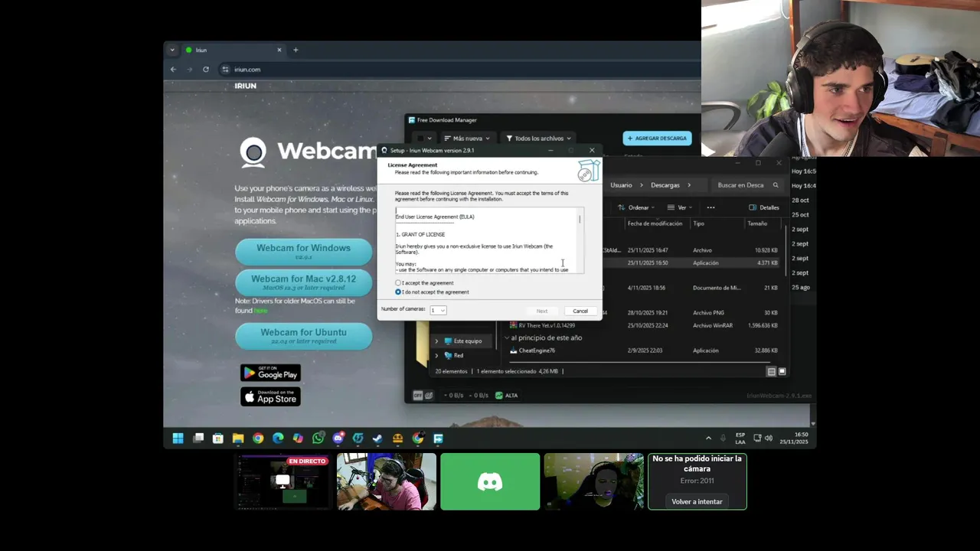Open the App Store download badge
Screen dimensions: 980x551
270,396
